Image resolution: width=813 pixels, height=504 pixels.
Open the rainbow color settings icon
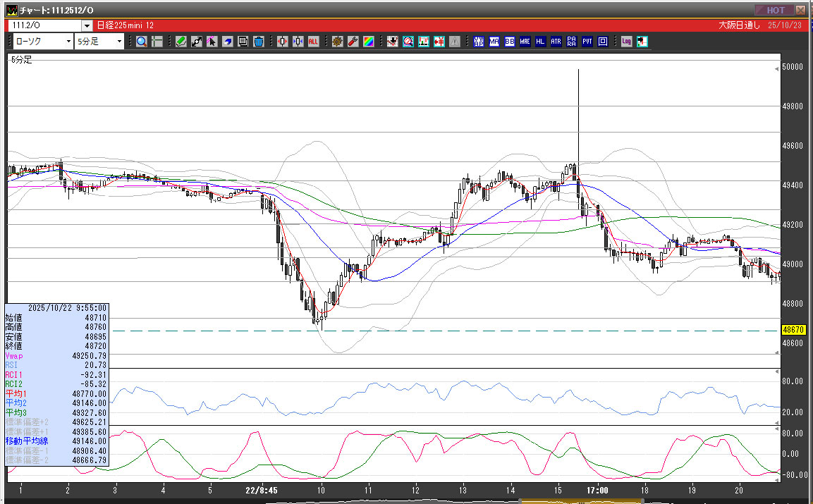point(368,42)
